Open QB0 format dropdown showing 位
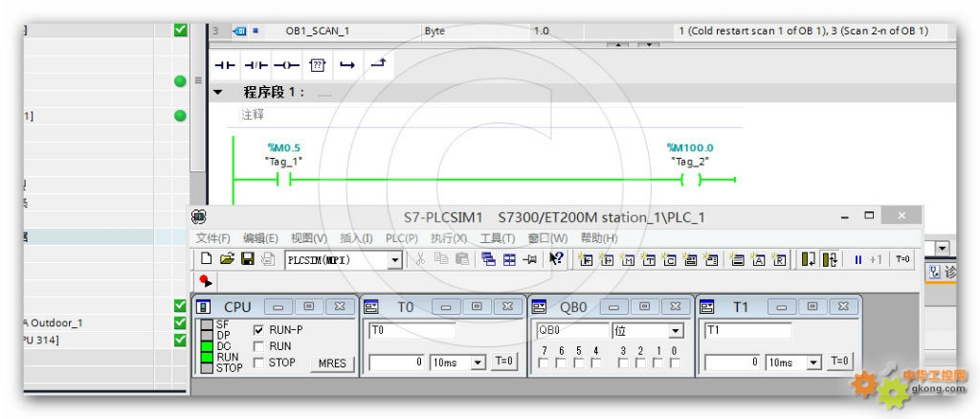980x419 pixels. tap(677, 331)
